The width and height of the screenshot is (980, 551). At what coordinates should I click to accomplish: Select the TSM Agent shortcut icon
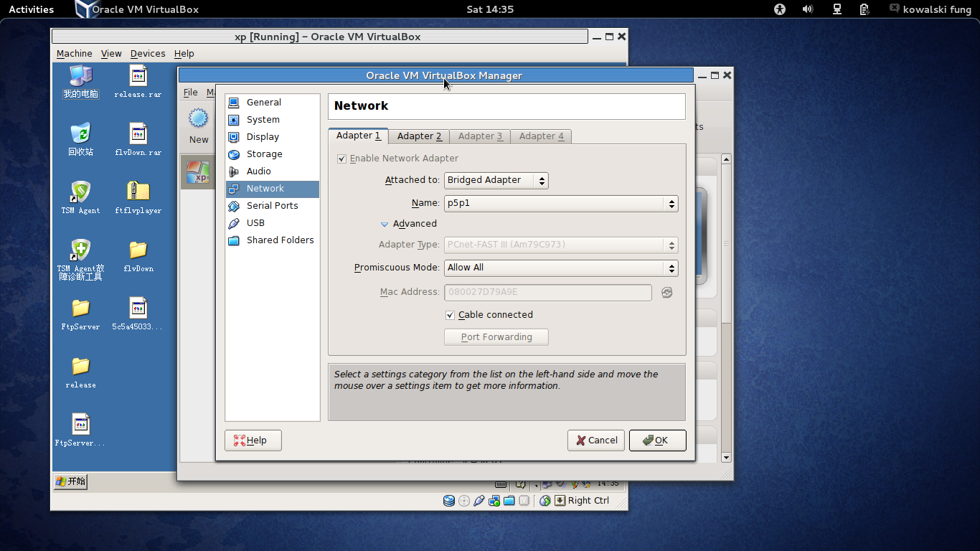click(80, 197)
